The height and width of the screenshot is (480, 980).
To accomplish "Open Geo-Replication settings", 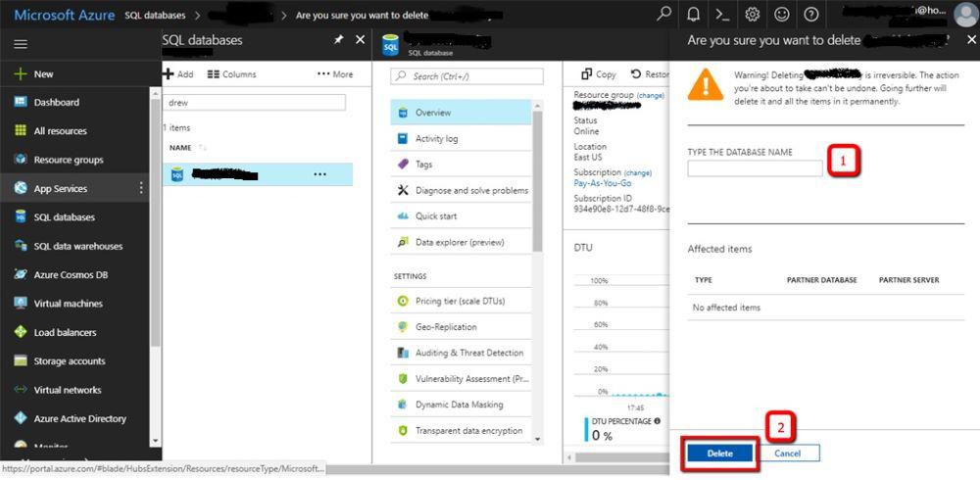I will pyautogui.click(x=461, y=327).
